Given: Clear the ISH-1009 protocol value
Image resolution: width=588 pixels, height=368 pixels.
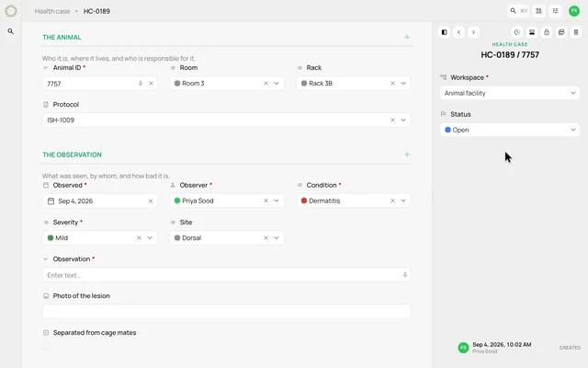Looking at the screenshot, I should 392,121.
